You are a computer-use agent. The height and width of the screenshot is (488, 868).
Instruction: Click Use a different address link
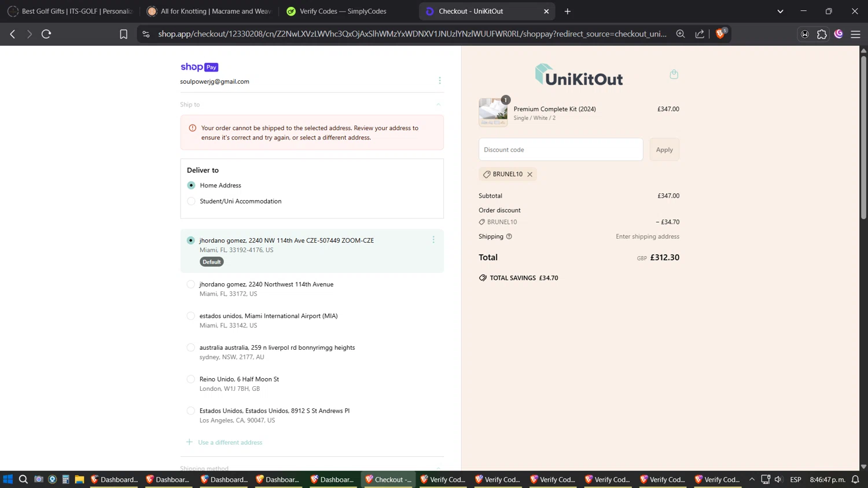coord(230,442)
